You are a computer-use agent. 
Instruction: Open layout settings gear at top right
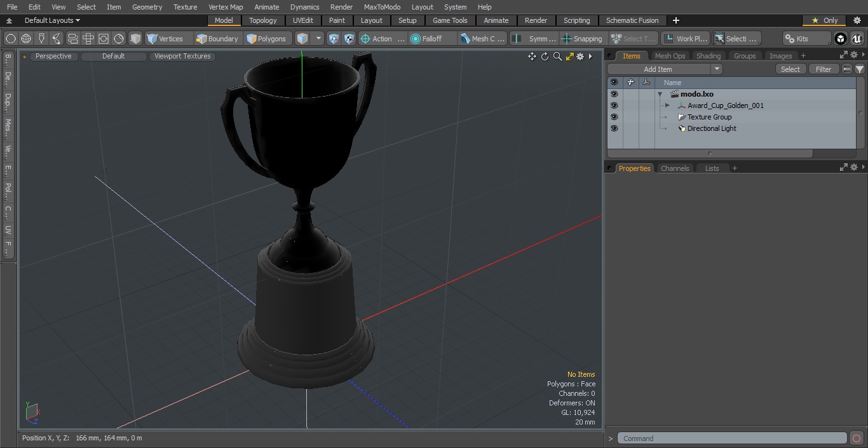pos(857,20)
